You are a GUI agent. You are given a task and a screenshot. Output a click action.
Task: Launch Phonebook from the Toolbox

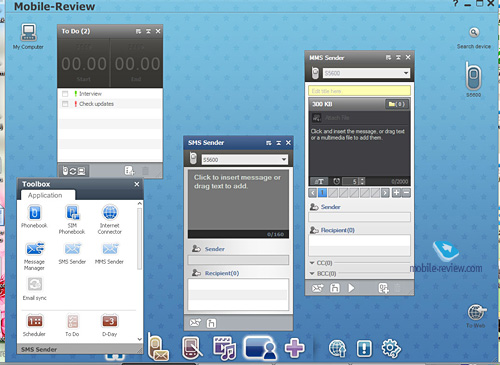(34, 213)
